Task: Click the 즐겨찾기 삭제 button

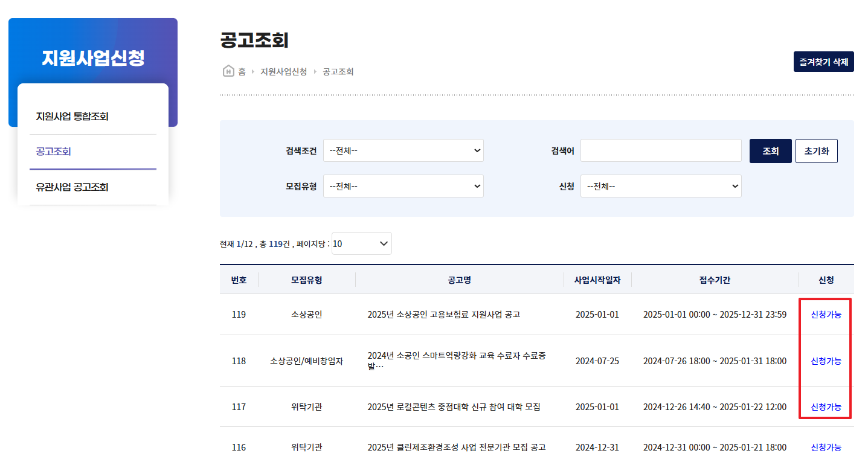Action: (x=823, y=62)
